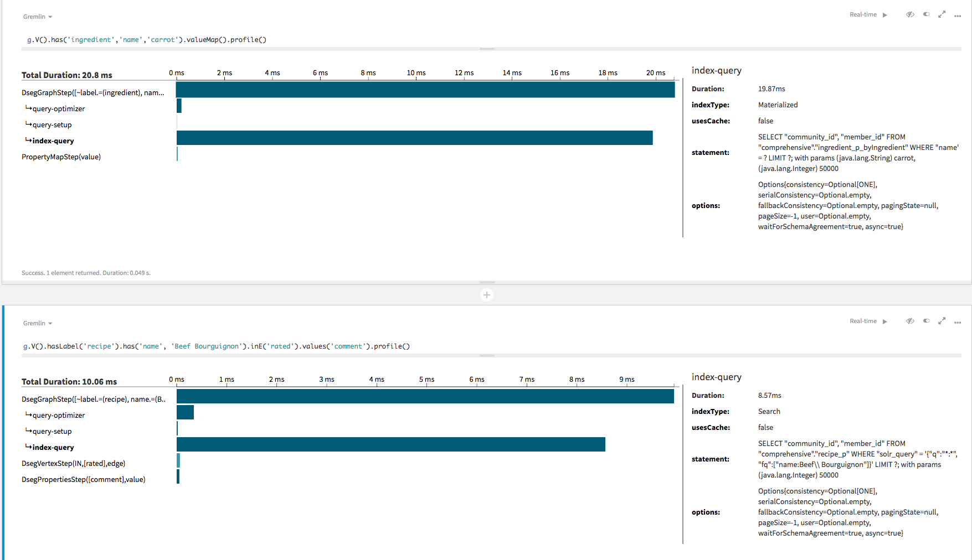The height and width of the screenshot is (560, 972).
Task: Select the bolded index-query step in the first profile
Action: click(x=53, y=141)
